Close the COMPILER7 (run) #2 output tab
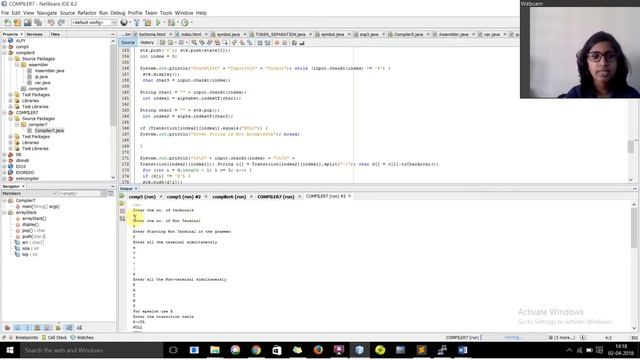 click(x=350, y=196)
